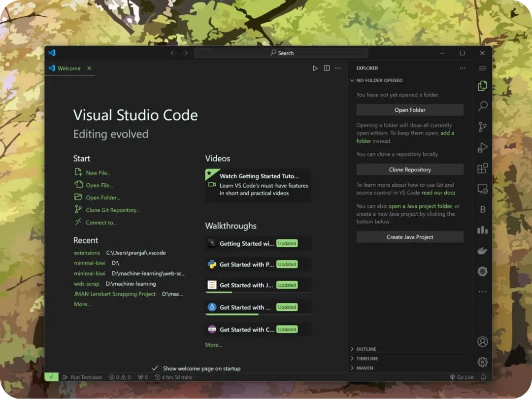Open the Manage gear icon
This screenshot has width=532, height=399.
coord(482,362)
